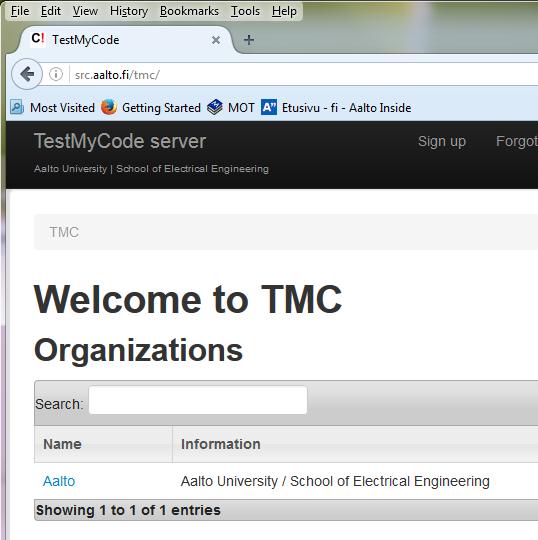Open a new tab with plus button
The image size is (538, 540).
(x=249, y=40)
